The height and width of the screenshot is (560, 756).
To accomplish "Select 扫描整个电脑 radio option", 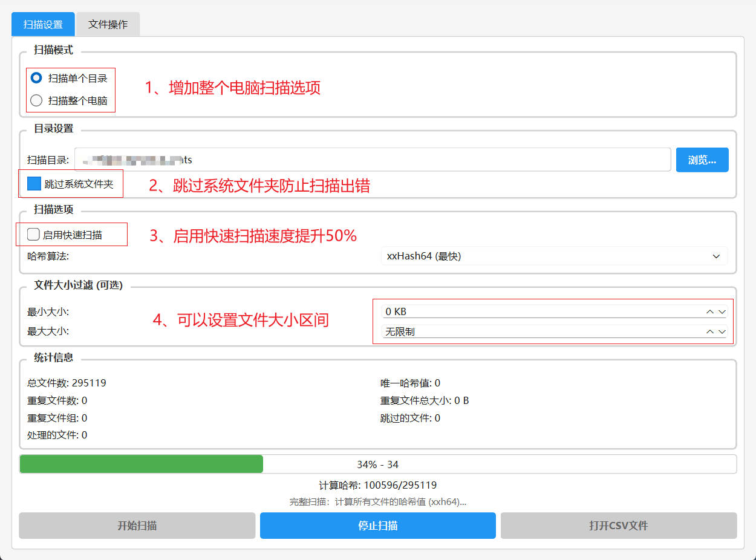I will [x=36, y=100].
